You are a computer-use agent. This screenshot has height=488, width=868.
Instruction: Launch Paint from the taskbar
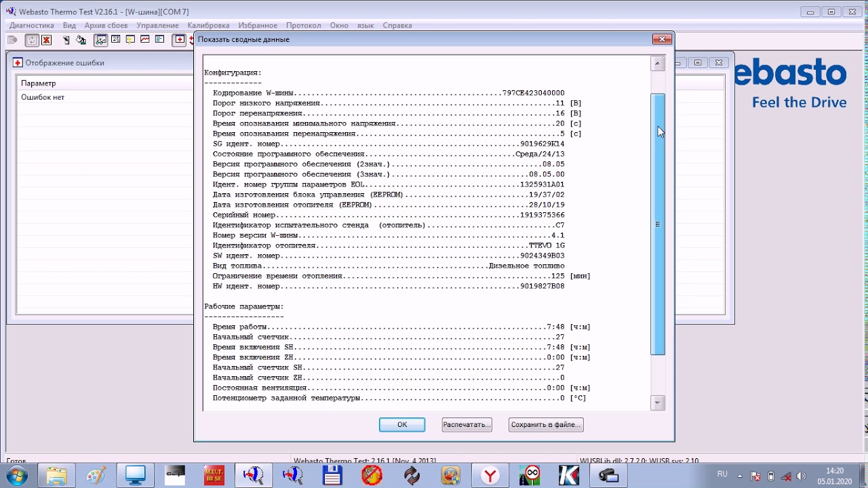coord(96,476)
